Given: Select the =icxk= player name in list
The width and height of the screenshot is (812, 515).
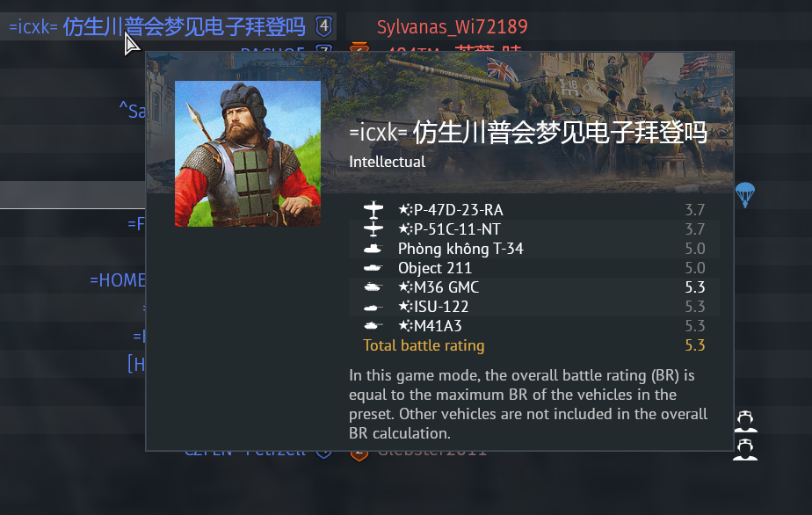Looking at the screenshot, I should point(157,26).
